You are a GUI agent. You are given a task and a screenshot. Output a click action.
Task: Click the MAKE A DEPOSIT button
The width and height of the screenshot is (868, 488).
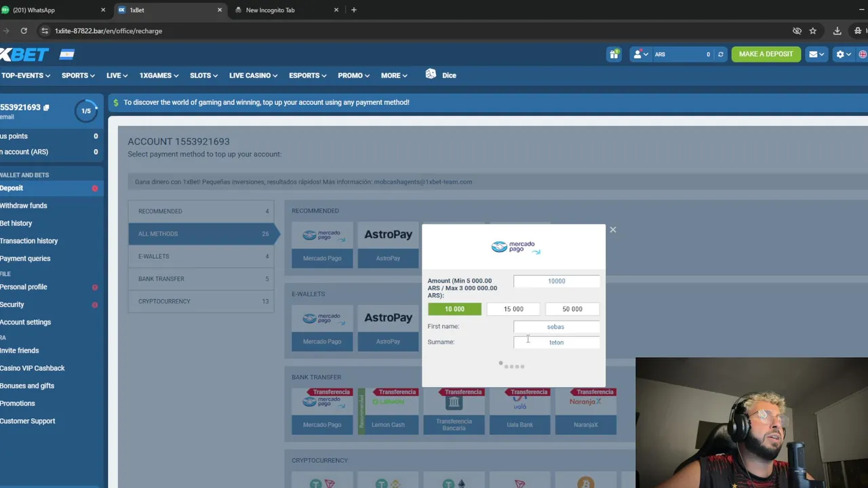coord(766,54)
